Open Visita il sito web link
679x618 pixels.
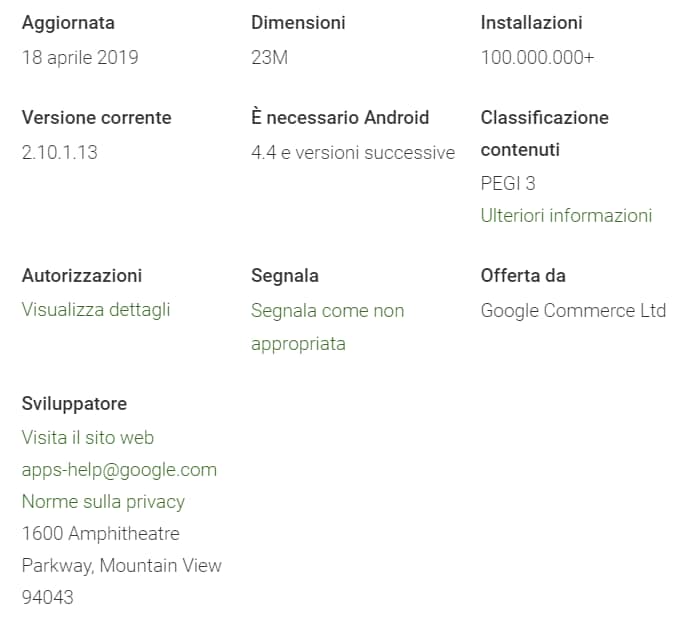[88, 437]
